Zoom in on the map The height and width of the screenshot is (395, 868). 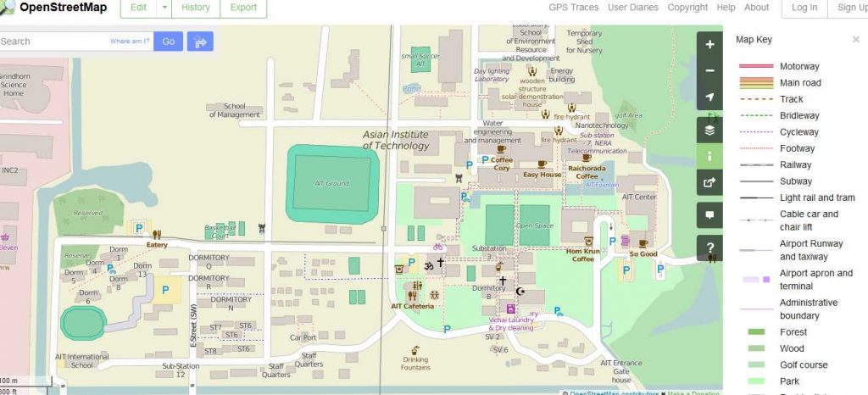(709, 45)
